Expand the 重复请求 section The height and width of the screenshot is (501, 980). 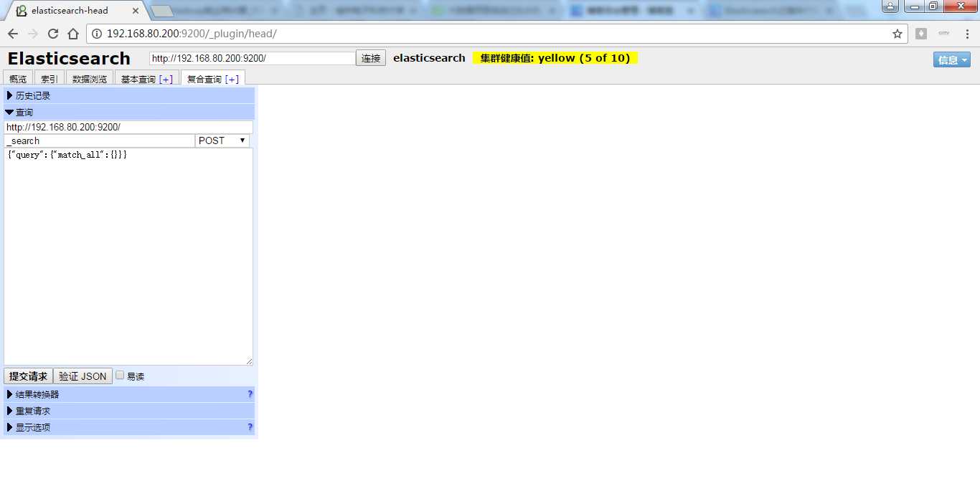click(x=129, y=411)
